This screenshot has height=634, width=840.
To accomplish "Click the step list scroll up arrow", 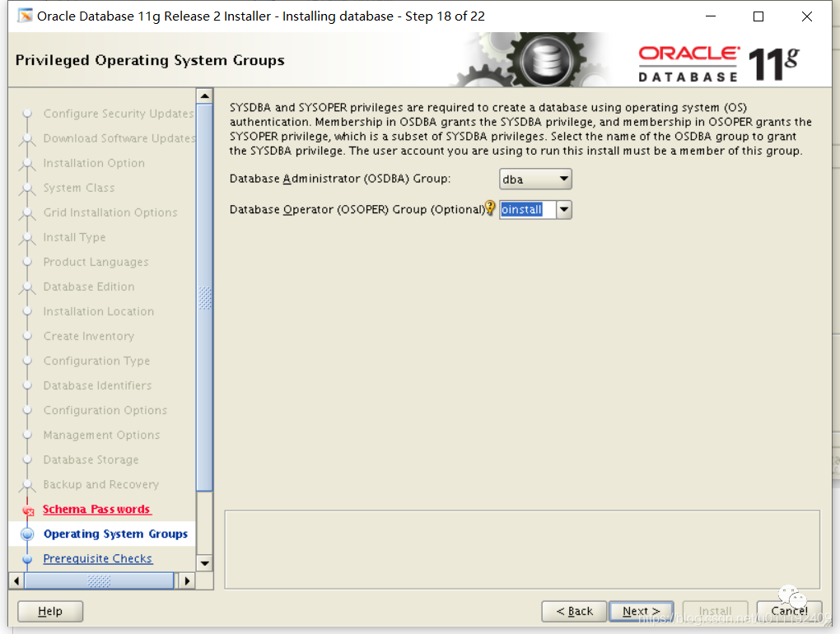I will click(x=204, y=96).
